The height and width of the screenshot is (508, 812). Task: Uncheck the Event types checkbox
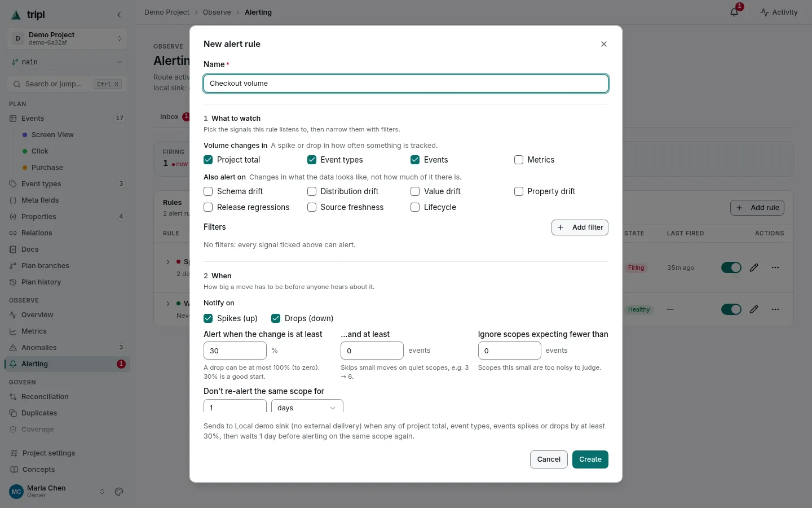[312, 160]
